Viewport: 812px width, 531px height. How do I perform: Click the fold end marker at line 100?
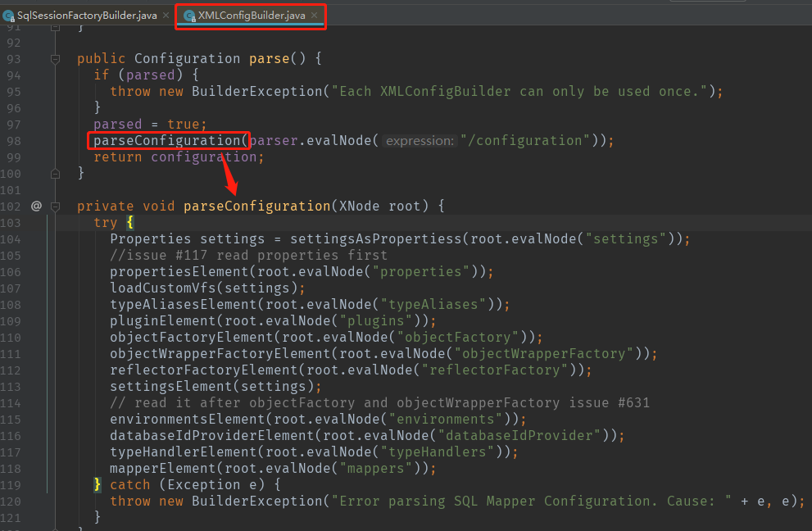[x=56, y=174]
